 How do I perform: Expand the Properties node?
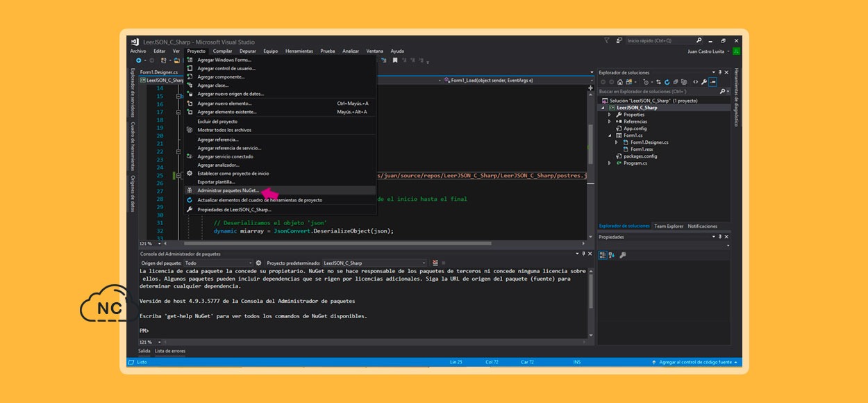coord(610,115)
